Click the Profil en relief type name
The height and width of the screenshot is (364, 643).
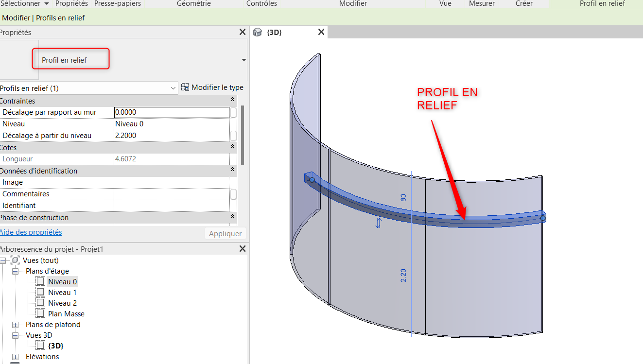click(x=64, y=60)
